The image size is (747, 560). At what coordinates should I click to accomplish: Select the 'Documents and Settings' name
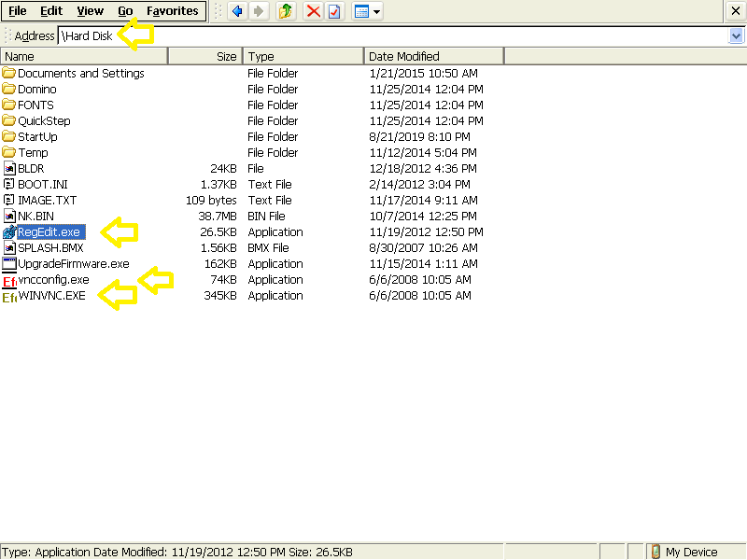pos(81,73)
